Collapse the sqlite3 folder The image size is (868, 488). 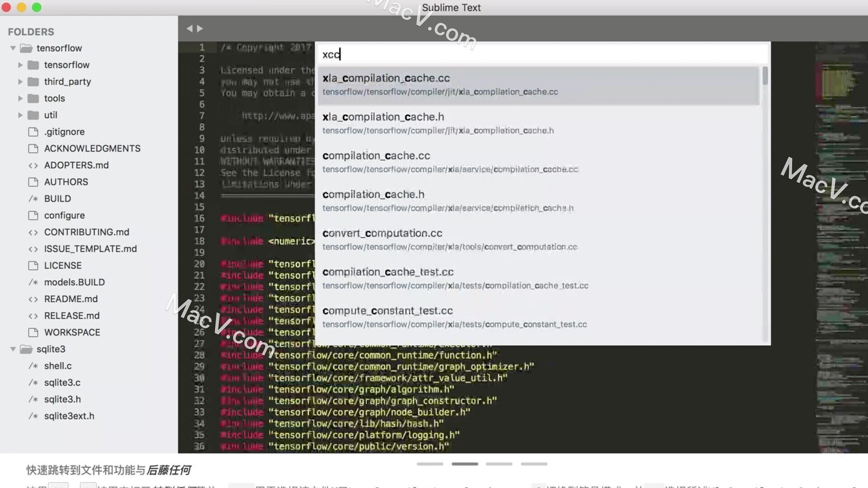[13, 349]
